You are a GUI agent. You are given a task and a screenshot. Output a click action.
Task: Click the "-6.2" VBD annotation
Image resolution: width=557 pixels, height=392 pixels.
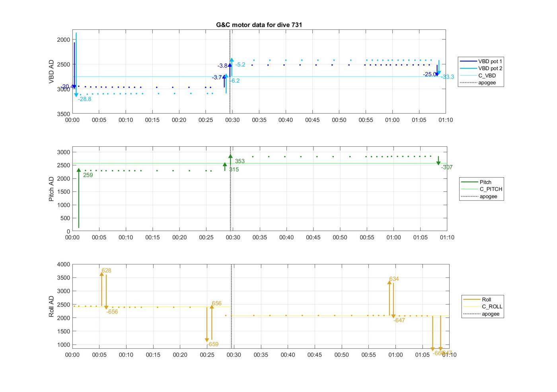point(235,81)
